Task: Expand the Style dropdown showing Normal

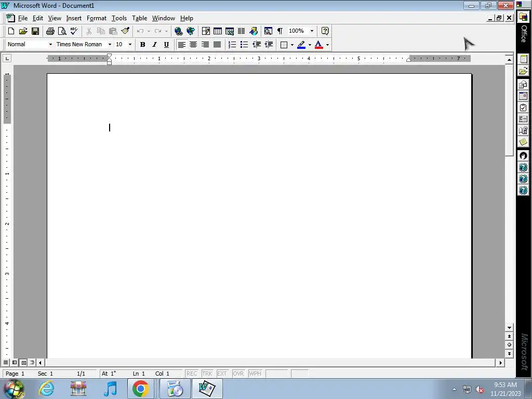Action: [x=50, y=45]
